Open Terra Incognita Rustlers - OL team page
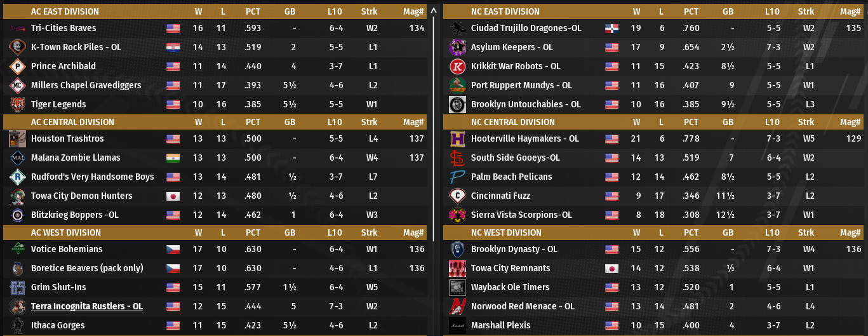 86,307
